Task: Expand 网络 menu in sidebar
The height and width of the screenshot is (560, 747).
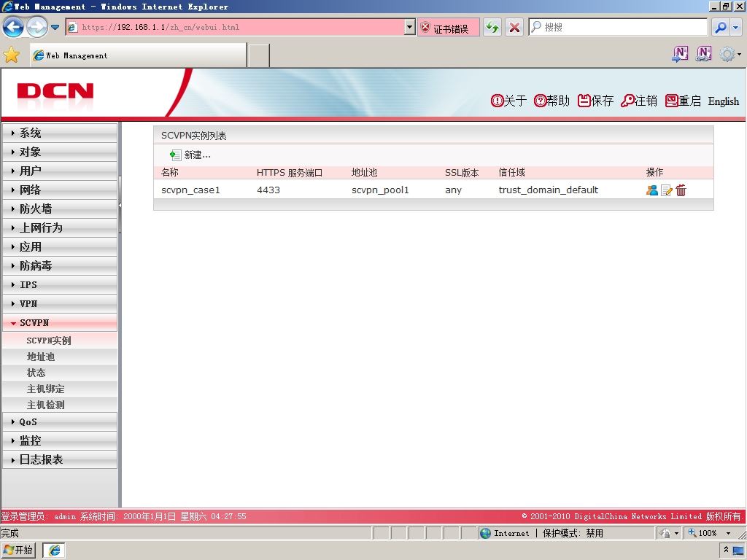Action: tap(60, 190)
